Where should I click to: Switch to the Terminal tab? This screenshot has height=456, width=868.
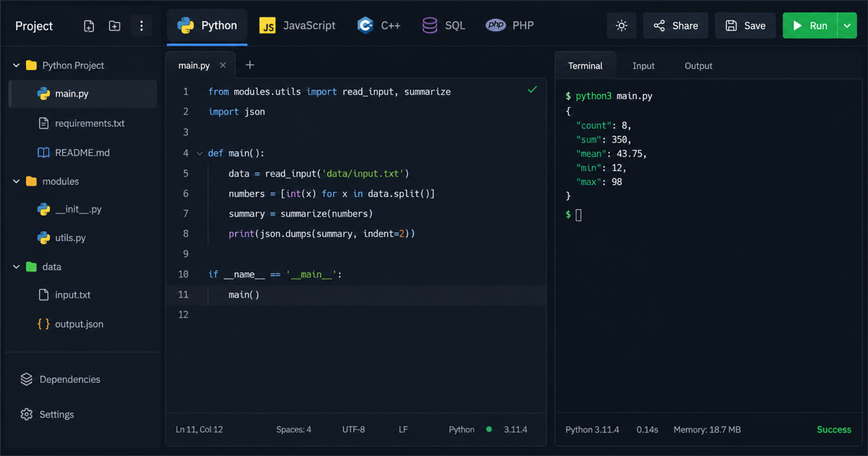[x=585, y=65]
